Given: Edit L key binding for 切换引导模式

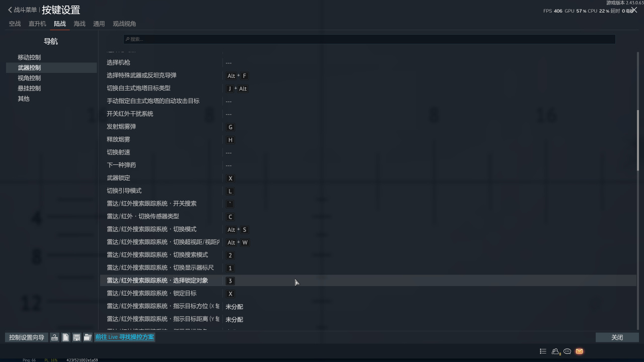Looking at the screenshot, I should coord(230,192).
